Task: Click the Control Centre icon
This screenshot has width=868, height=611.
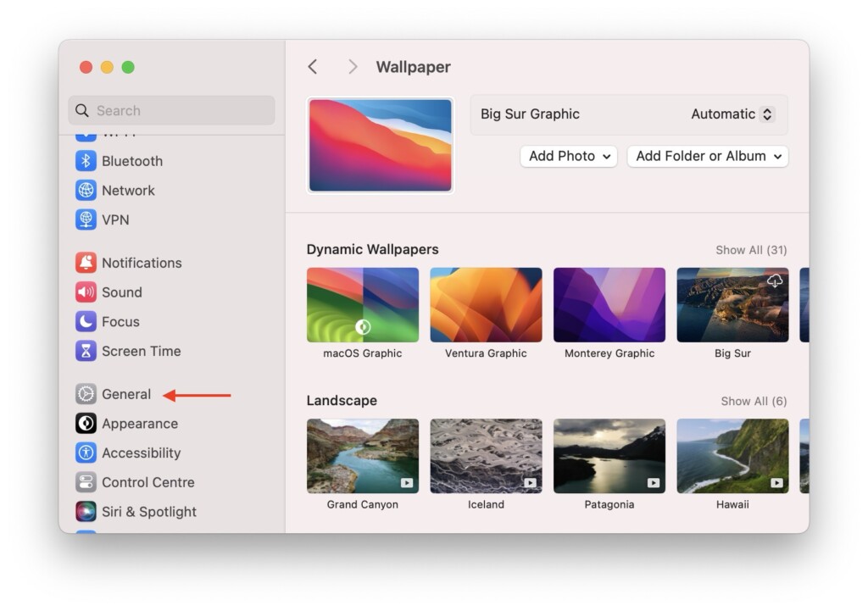Action: [86, 482]
